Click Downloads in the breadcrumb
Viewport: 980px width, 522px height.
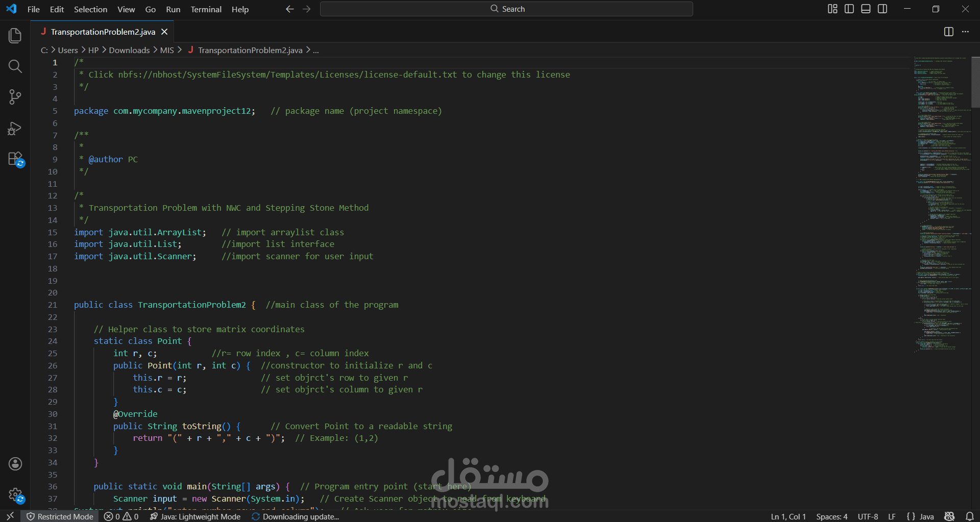pos(129,50)
